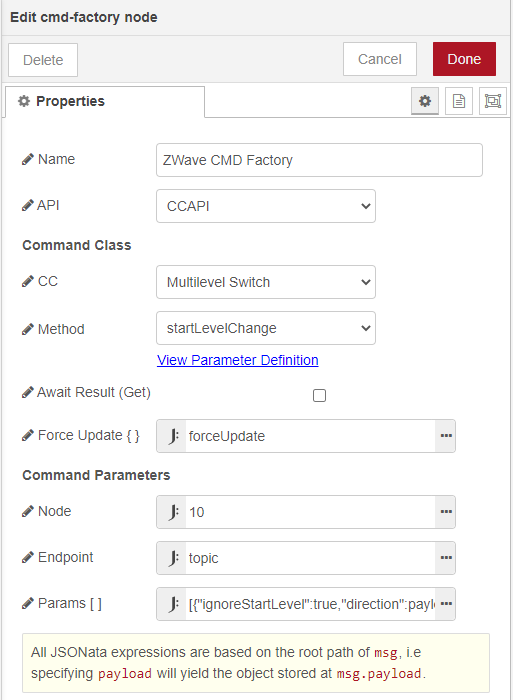Click JSONata type icon for Endpoint field

172,558
